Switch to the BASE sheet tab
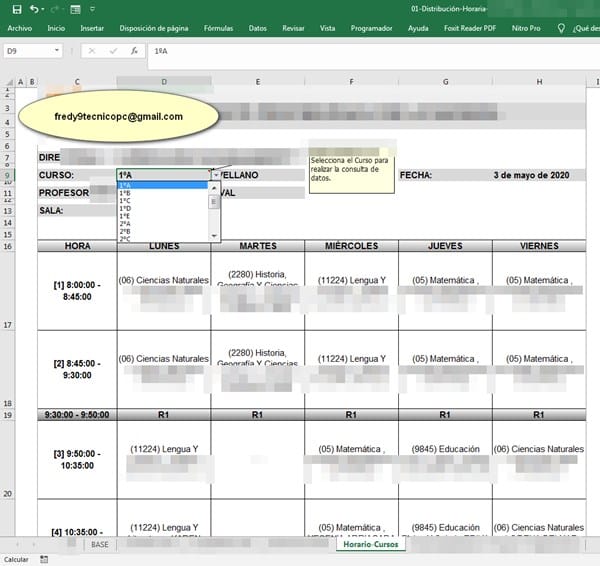This screenshot has width=600, height=566. (x=100, y=545)
